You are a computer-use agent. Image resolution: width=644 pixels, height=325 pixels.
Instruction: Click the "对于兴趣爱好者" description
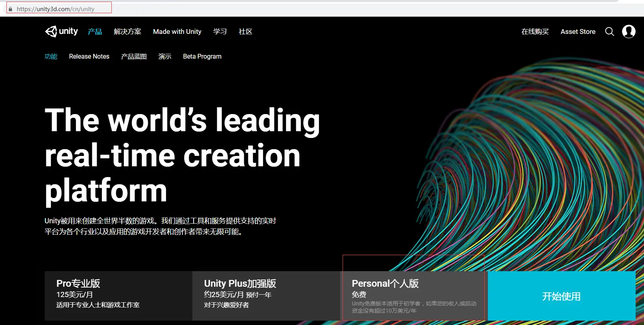click(x=226, y=305)
